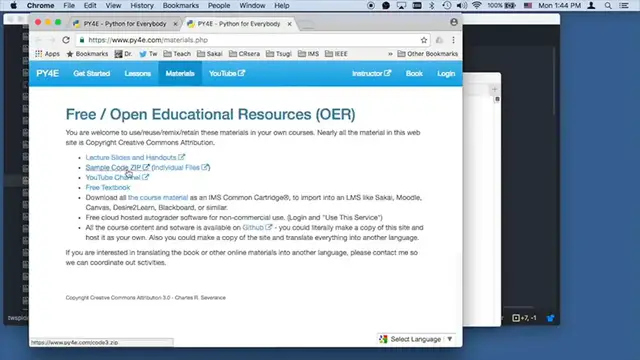Open the Other Bookmarks folder
This screenshot has height=360, width=640.
coord(428,54)
